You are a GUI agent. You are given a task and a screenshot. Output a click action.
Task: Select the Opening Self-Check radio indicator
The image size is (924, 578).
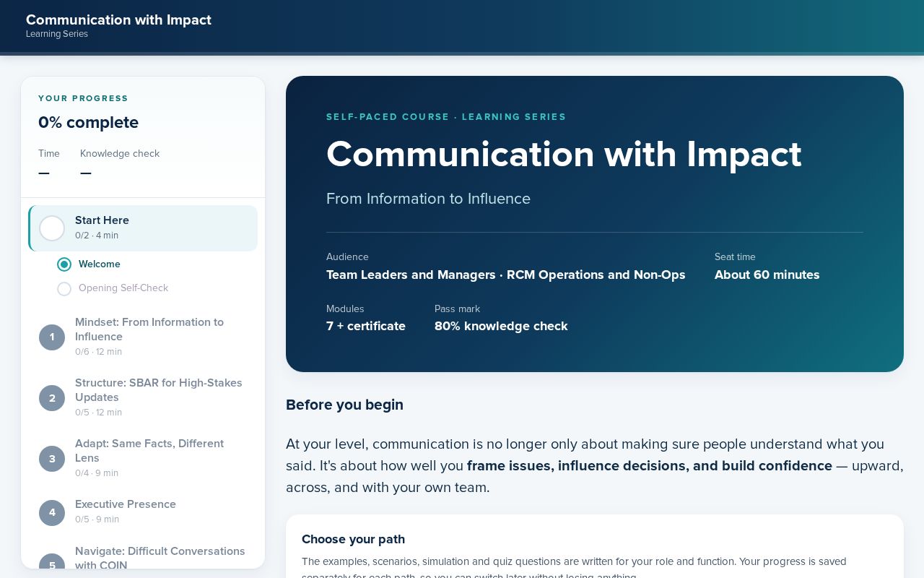[x=64, y=288]
